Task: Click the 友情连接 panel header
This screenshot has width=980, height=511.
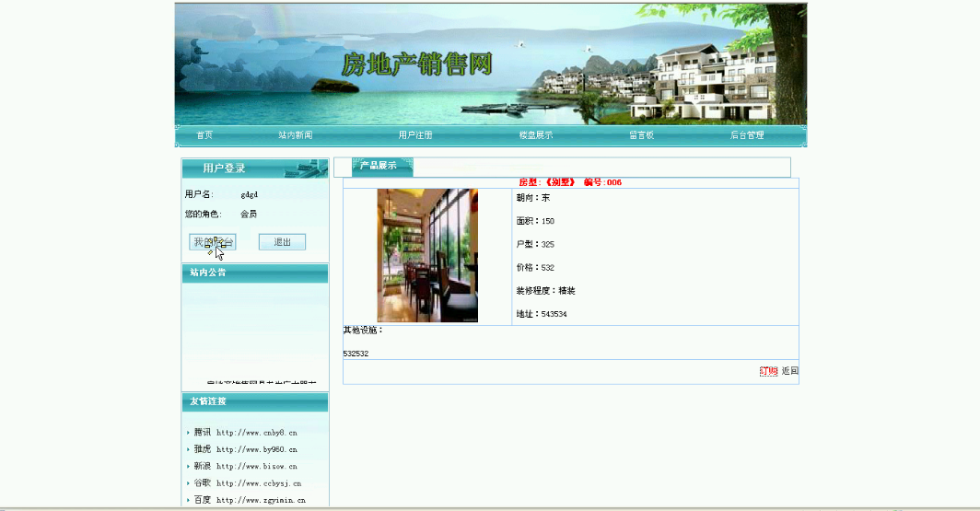Action: click(255, 401)
